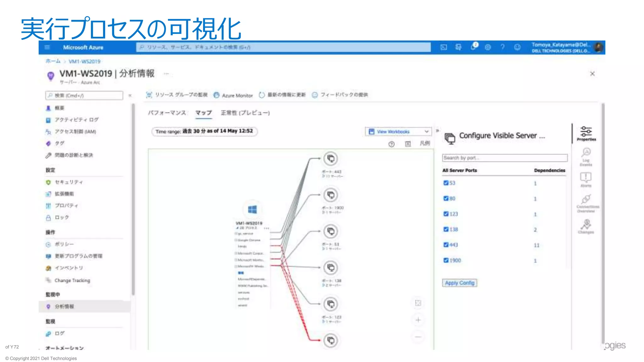Open the help question mark in the top bar
This screenshot has width=644, height=362.
click(x=502, y=47)
